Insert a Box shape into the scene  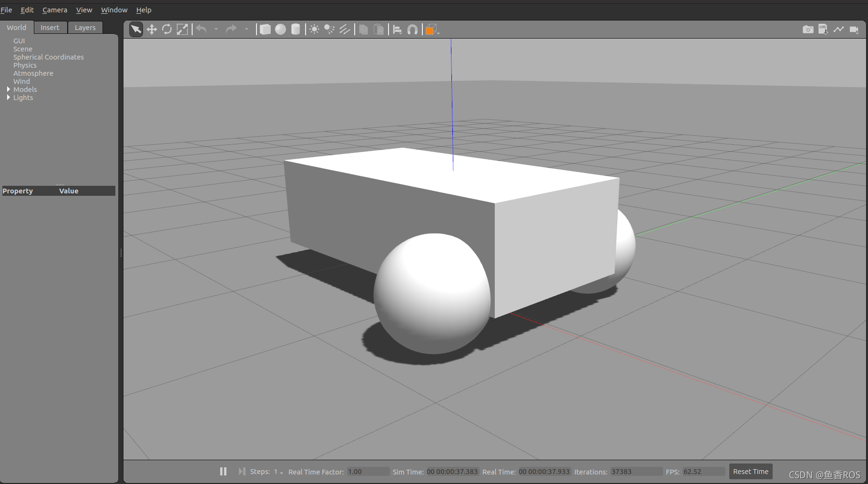point(265,29)
